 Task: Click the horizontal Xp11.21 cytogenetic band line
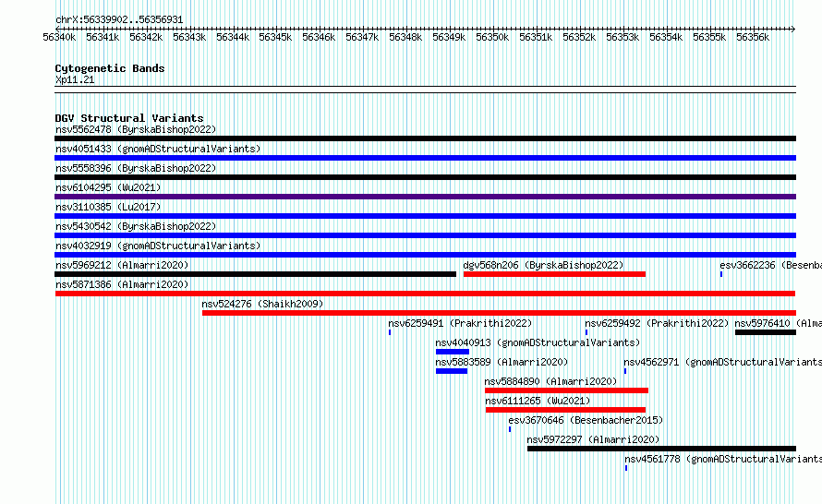pyautogui.click(x=425, y=90)
